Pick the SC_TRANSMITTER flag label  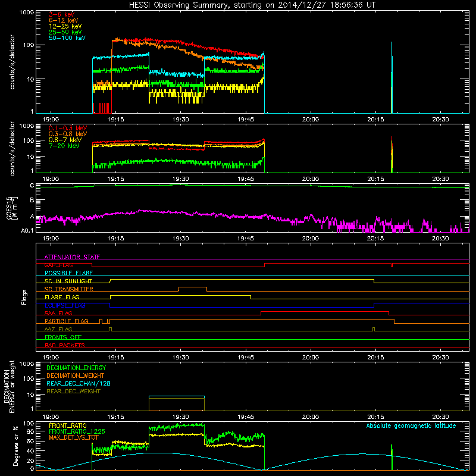click(69, 289)
